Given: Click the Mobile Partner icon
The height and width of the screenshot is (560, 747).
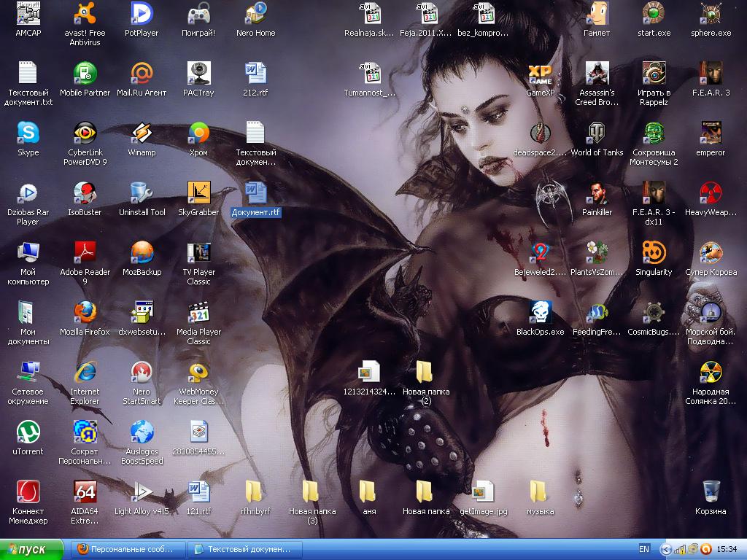Looking at the screenshot, I should point(85,74).
